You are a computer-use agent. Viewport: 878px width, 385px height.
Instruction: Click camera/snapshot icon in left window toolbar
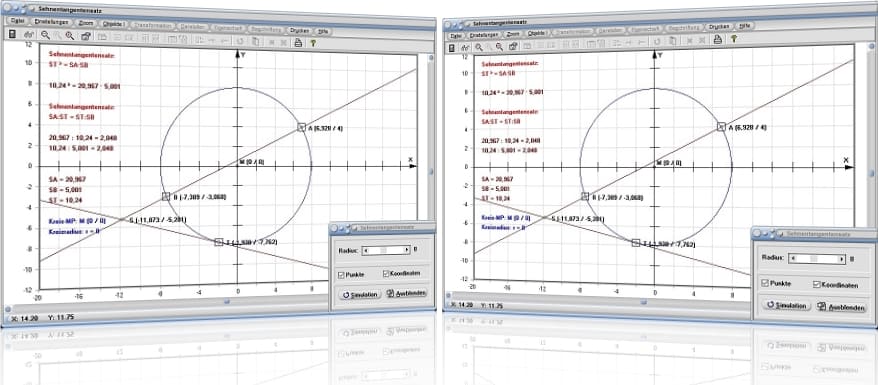[x=86, y=36]
